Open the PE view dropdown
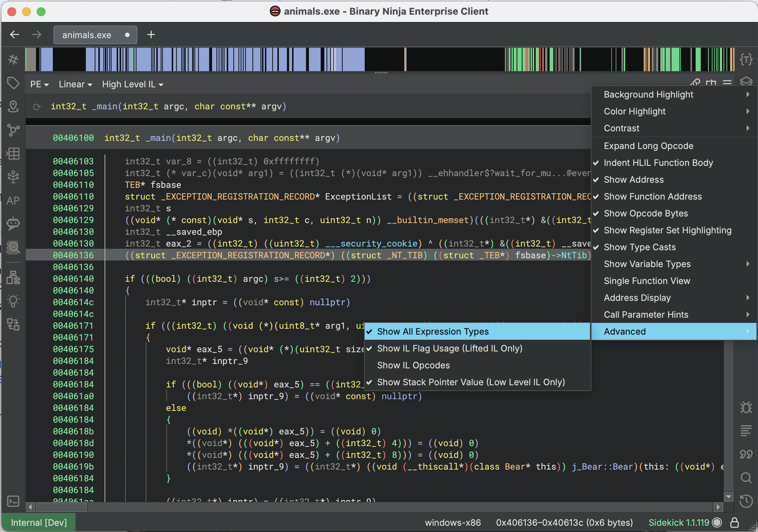The width and height of the screenshot is (758, 532). point(39,84)
